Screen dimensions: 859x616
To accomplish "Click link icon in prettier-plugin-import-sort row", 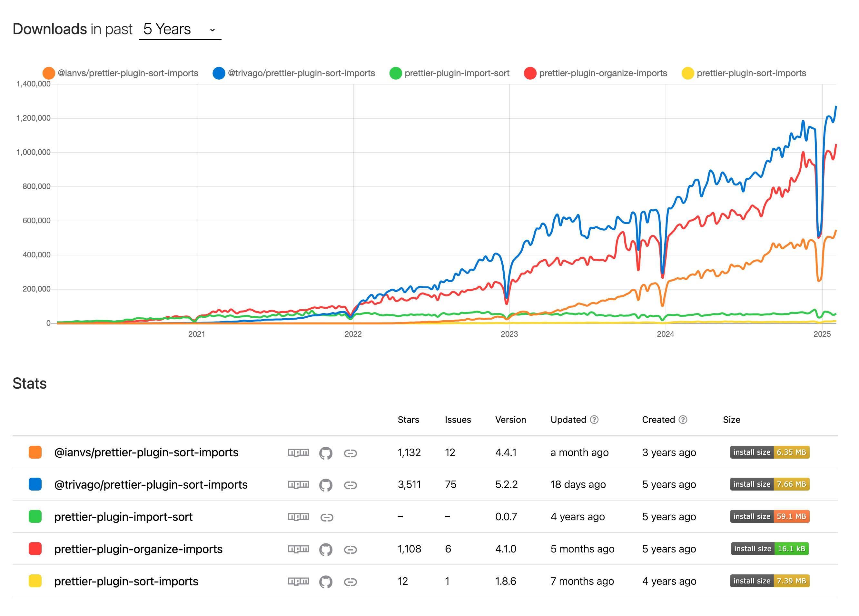I will 327,518.
